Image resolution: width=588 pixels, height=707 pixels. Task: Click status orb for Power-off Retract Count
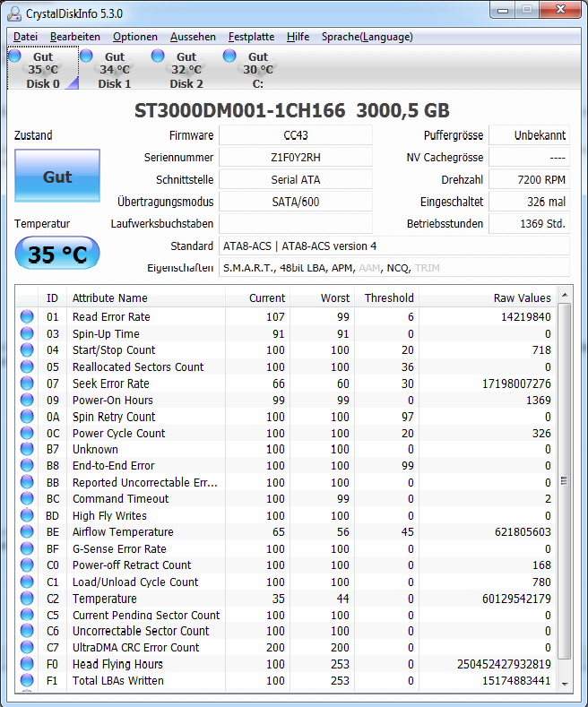point(27,565)
